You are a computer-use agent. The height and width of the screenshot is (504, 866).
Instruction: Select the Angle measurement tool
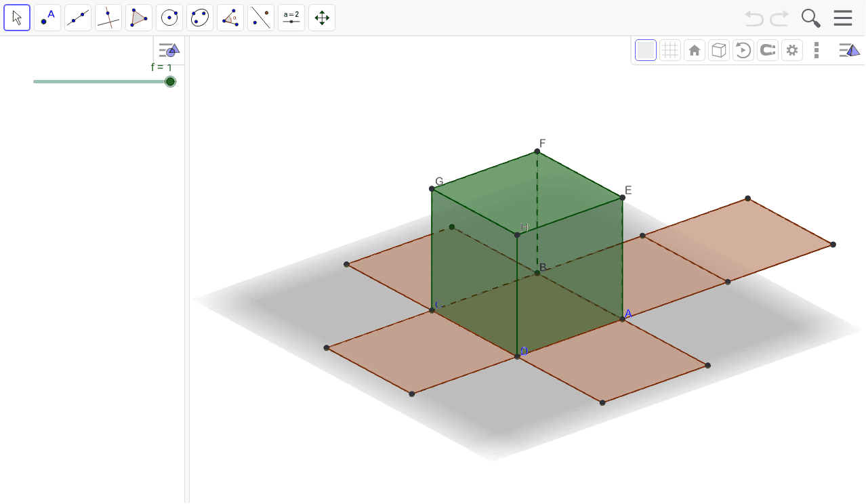tap(230, 18)
